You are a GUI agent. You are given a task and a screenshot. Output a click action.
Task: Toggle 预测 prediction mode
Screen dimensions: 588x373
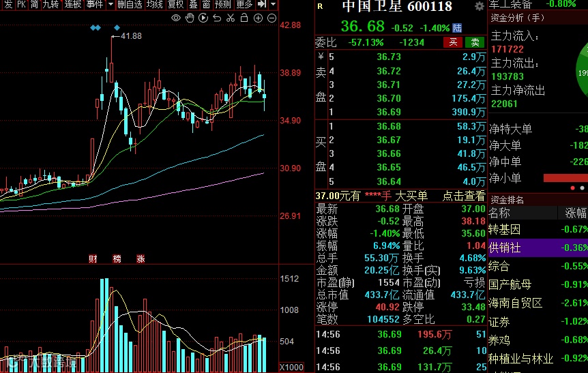(223, 5)
